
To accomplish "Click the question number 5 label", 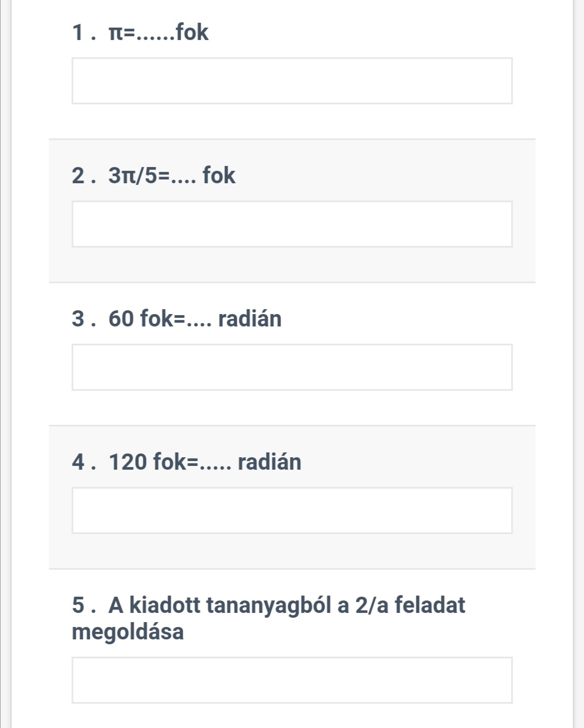I will coord(78,605).
